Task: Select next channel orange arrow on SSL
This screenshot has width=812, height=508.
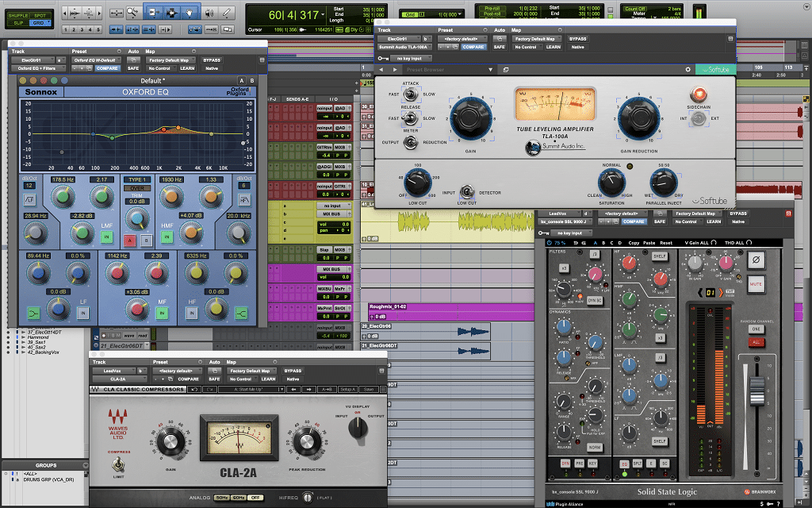Action: click(x=720, y=293)
